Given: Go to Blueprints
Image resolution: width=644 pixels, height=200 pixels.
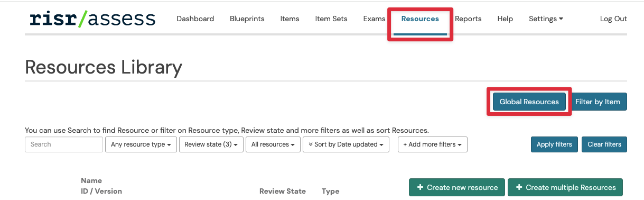Looking at the screenshot, I should [247, 19].
